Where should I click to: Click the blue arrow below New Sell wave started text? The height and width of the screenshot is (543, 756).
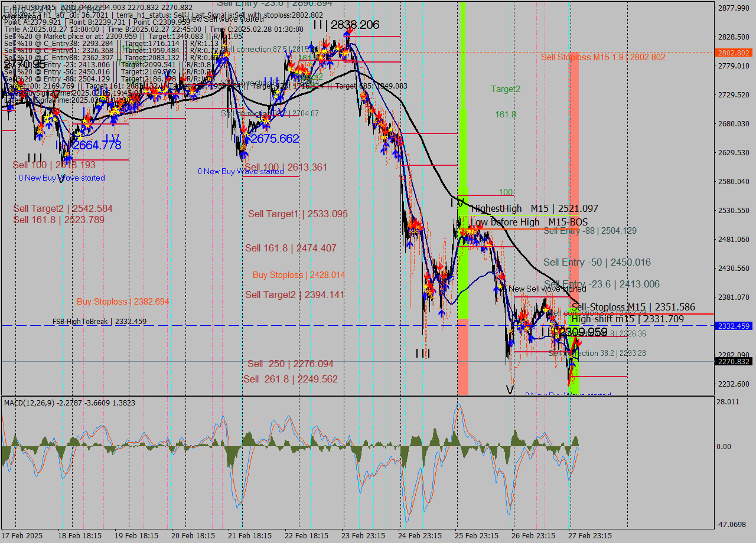click(x=531, y=338)
